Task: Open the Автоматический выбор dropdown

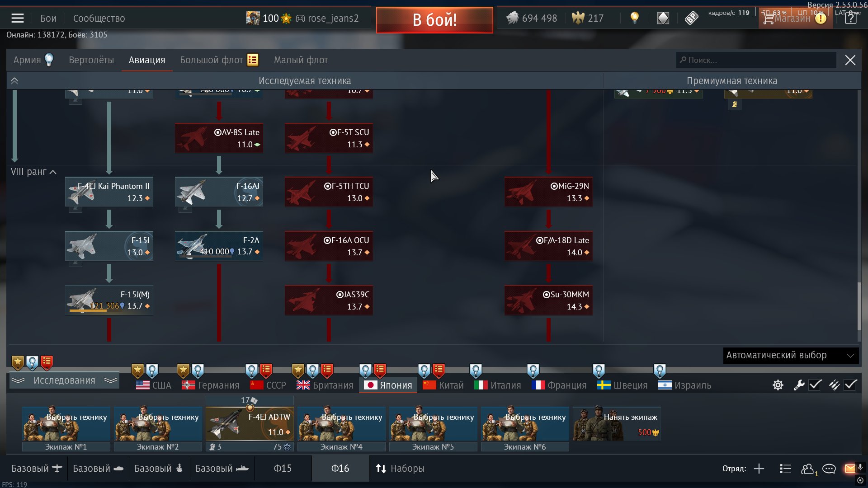Action: [791, 356]
